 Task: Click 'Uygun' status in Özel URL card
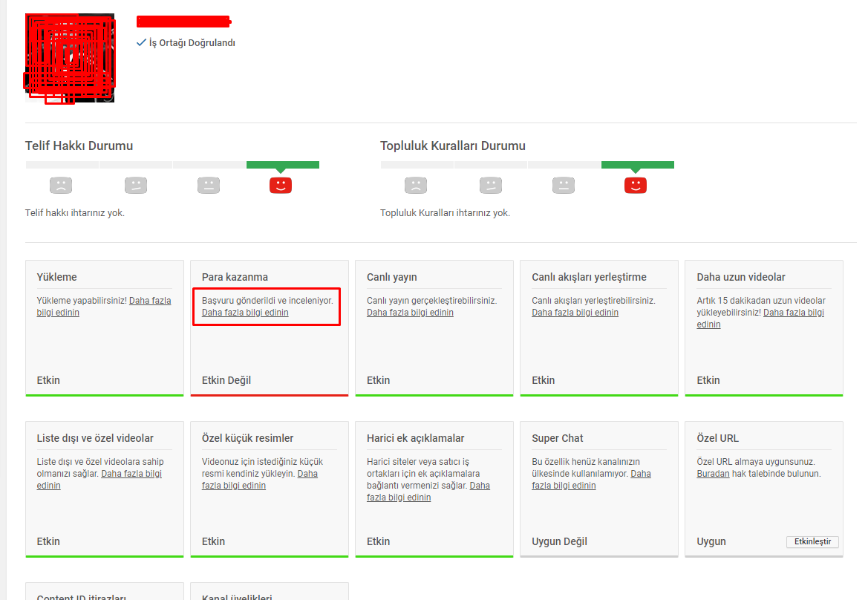(x=711, y=541)
